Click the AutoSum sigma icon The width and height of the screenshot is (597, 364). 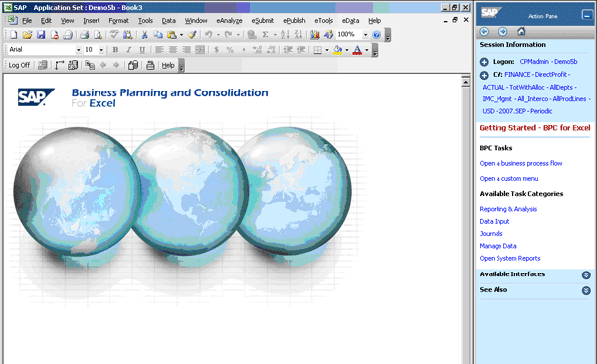(x=265, y=35)
